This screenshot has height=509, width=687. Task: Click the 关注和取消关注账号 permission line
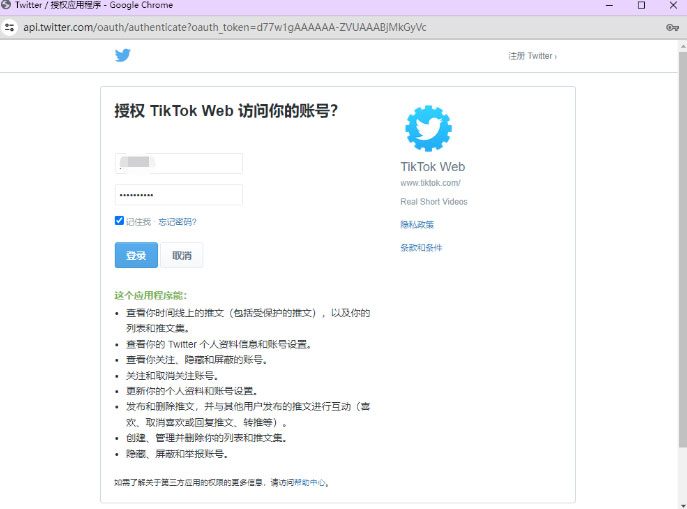click(x=172, y=375)
